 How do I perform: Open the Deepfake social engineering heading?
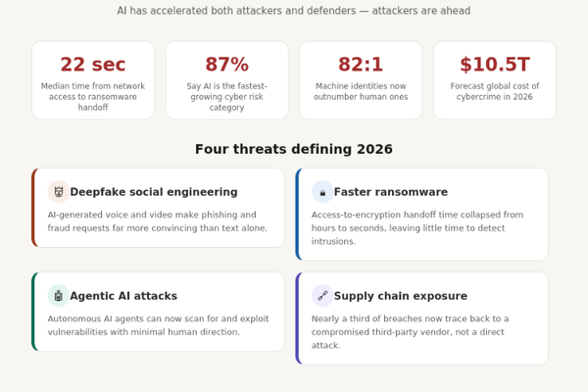coord(154,192)
